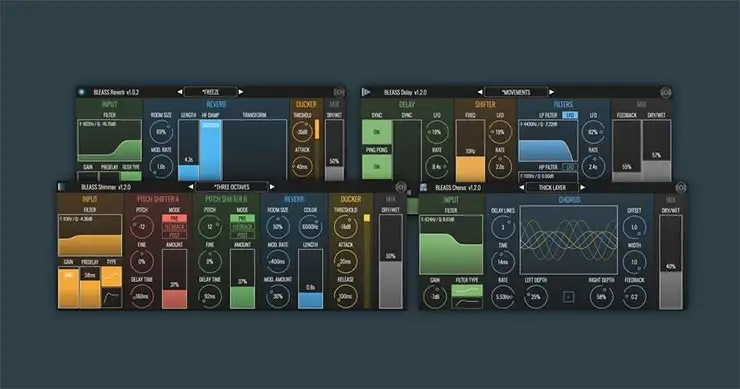740x389 pixels.
Task: Click the Delay Feedback slider at 55%
Action: (x=627, y=151)
